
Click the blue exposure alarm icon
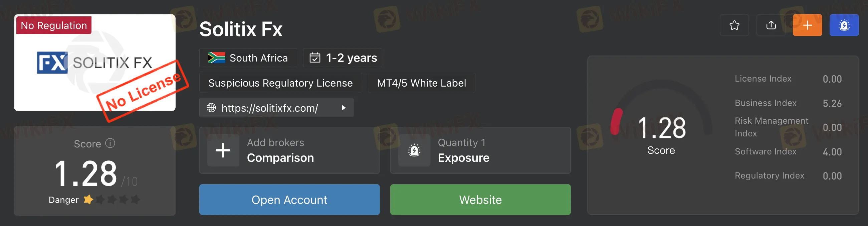pyautogui.click(x=844, y=25)
